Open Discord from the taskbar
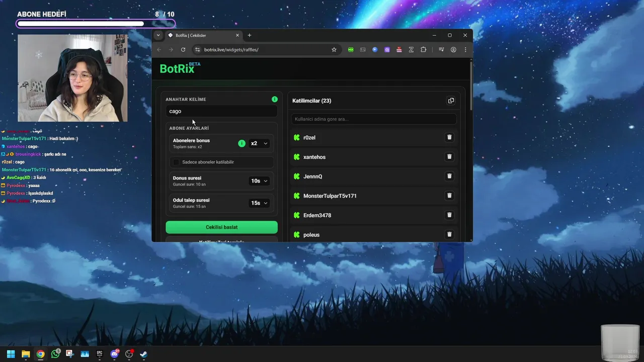The width and height of the screenshot is (644, 362). click(114, 354)
